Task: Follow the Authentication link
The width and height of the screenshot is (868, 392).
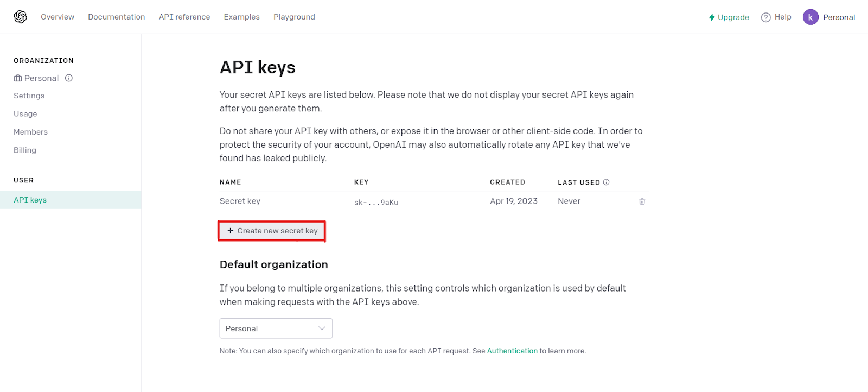Action: point(512,351)
